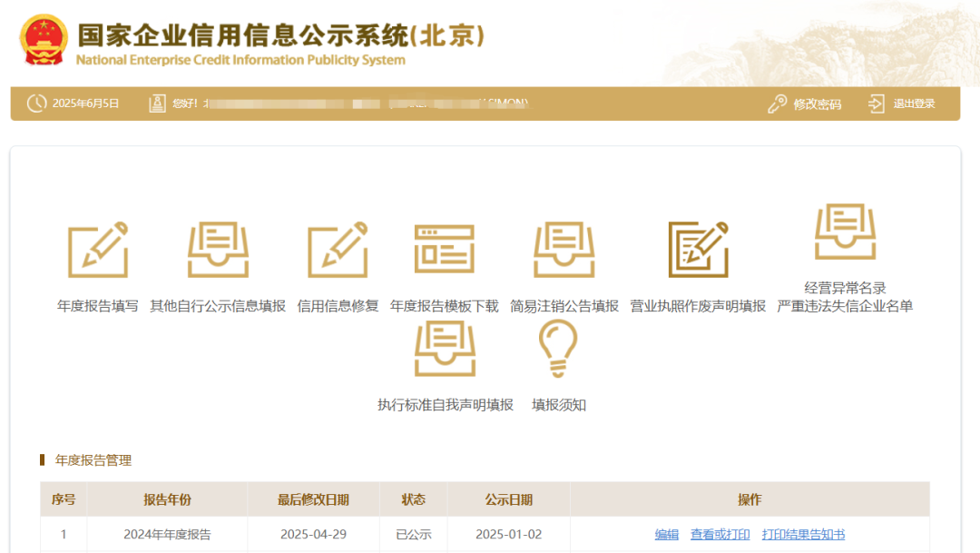The height and width of the screenshot is (553, 980).
Task: Click the 打印结果告知书 link
Action: [803, 535]
